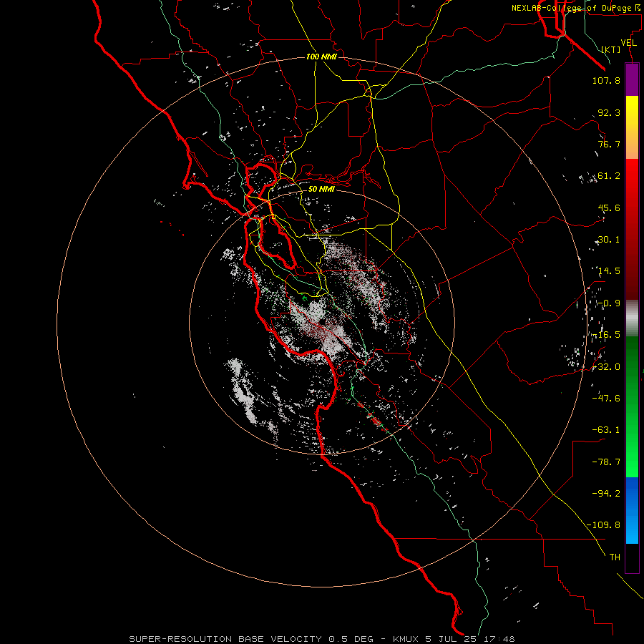The image size is (644, 644).
Task: Click the product title caption at the bottom
Action: [x=321, y=639]
